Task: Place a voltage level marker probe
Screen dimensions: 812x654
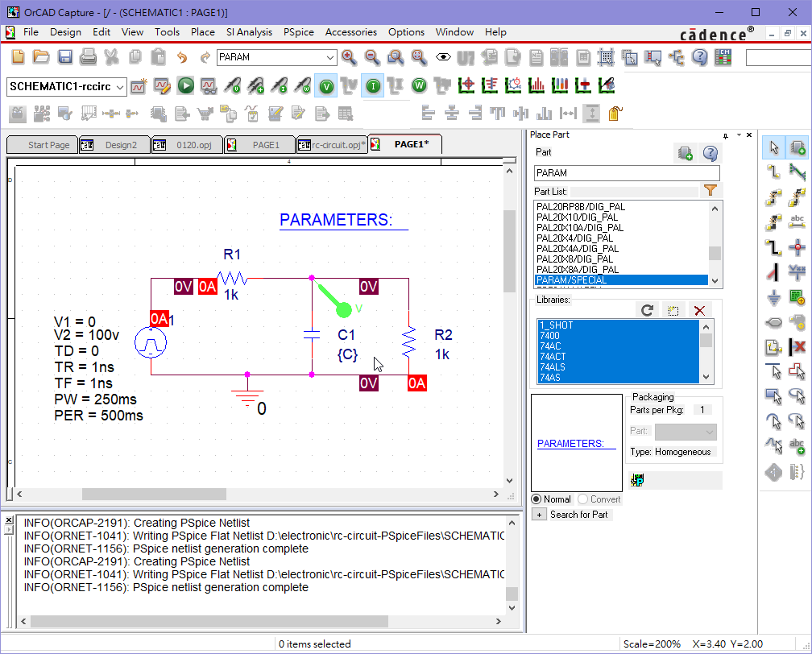Action: (233, 86)
